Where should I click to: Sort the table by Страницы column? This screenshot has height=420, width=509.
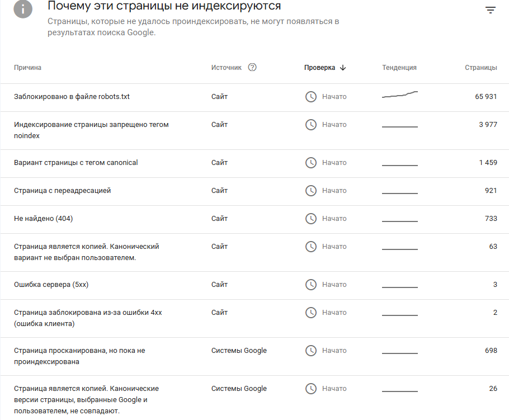click(481, 68)
